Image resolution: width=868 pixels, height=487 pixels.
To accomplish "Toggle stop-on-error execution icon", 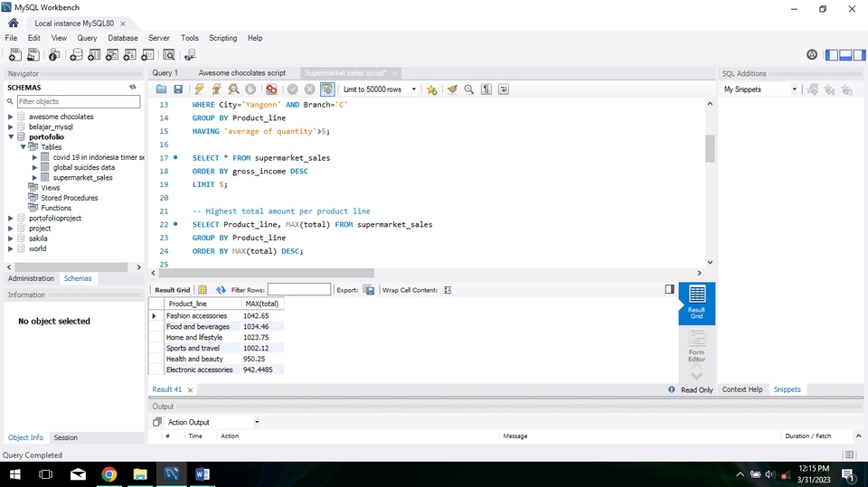I will tap(271, 89).
